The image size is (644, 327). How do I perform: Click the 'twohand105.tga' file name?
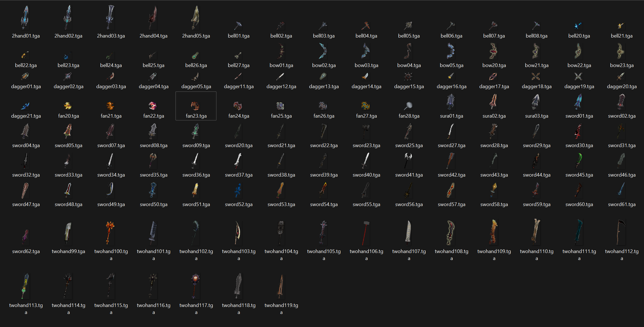pyautogui.click(x=324, y=255)
